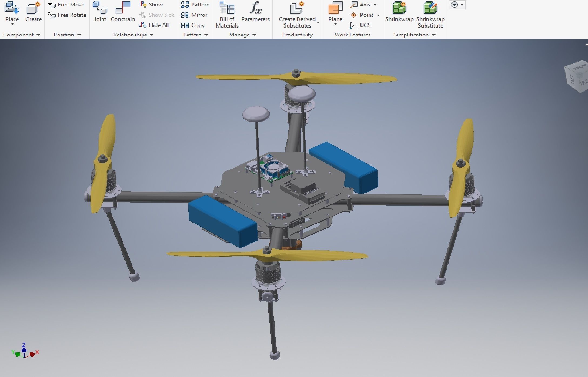The width and height of the screenshot is (588, 377).
Task: Open the ribbon appearance dropdown button
Action: 457,5
